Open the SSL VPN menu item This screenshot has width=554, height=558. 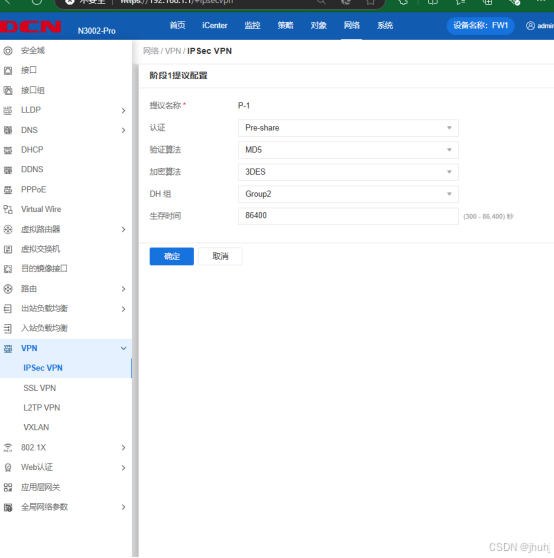[x=39, y=388]
